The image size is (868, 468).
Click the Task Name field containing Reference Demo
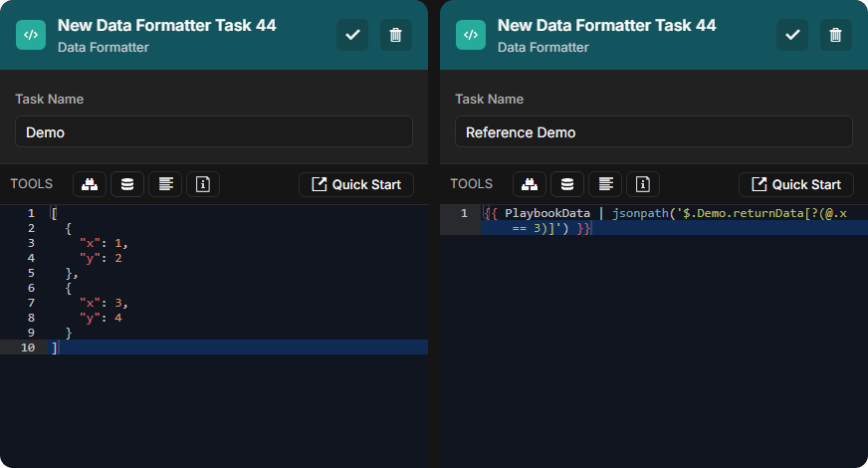click(x=654, y=131)
